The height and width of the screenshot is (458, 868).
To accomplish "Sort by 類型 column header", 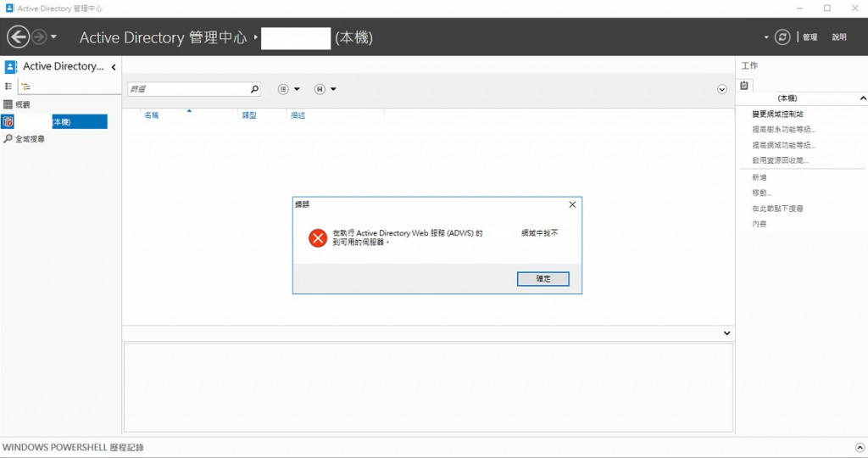I will (249, 115).
